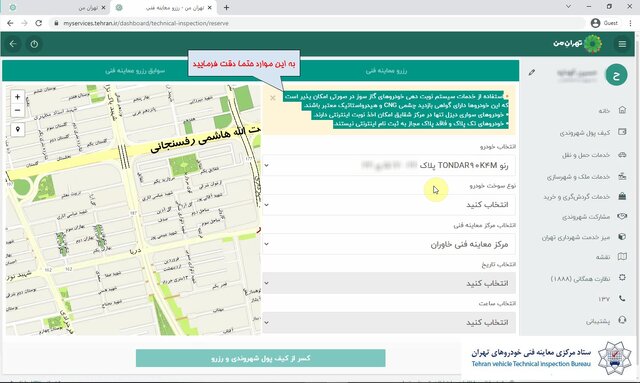Screen dimensions: 640x383
Task: Click the wallet icon for کیف پول شهروندی
Action: [x=622, y=132]
